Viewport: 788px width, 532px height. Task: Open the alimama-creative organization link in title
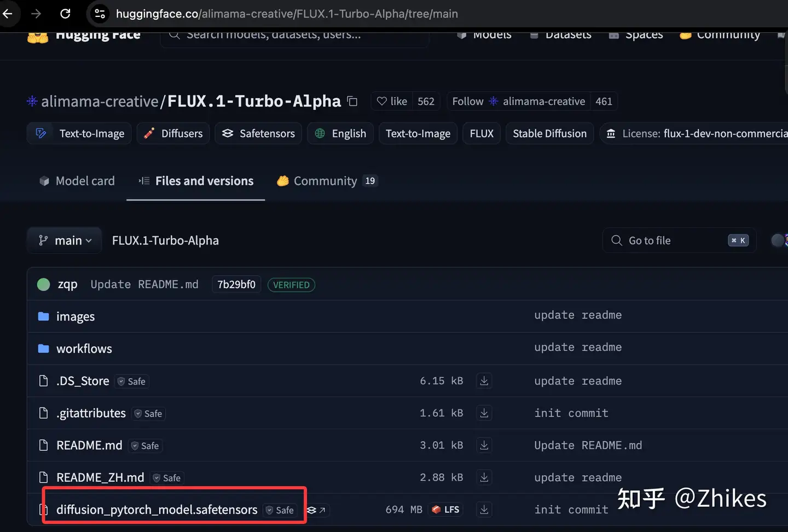coord(100,101)
